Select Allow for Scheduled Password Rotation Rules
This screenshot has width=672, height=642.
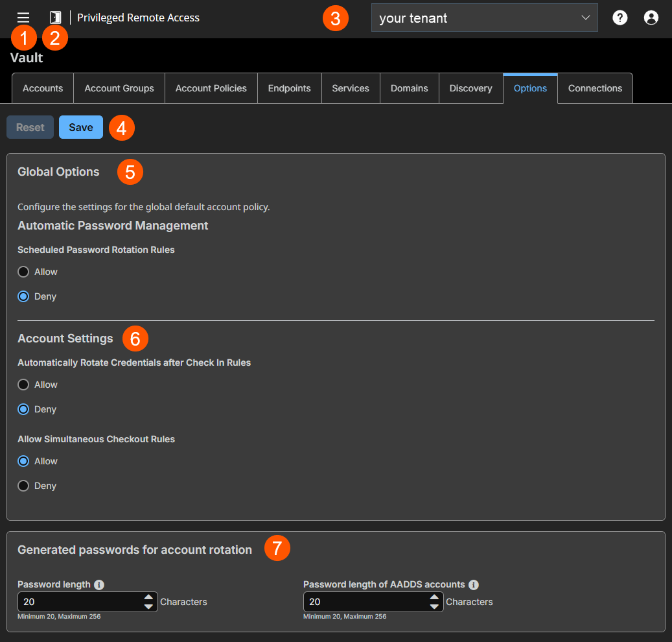pyautogui.click(x=23, y=272)
